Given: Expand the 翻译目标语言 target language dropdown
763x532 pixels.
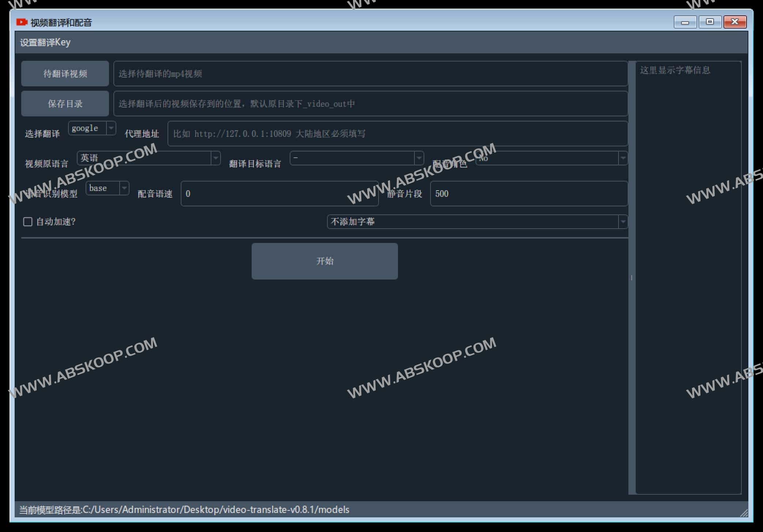Looking at the screenshot, I should tap(357, 158).
